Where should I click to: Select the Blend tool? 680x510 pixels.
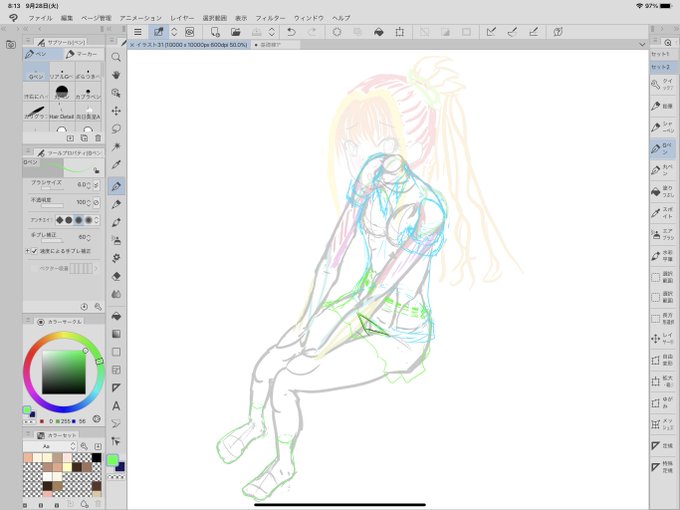point(116,294)
